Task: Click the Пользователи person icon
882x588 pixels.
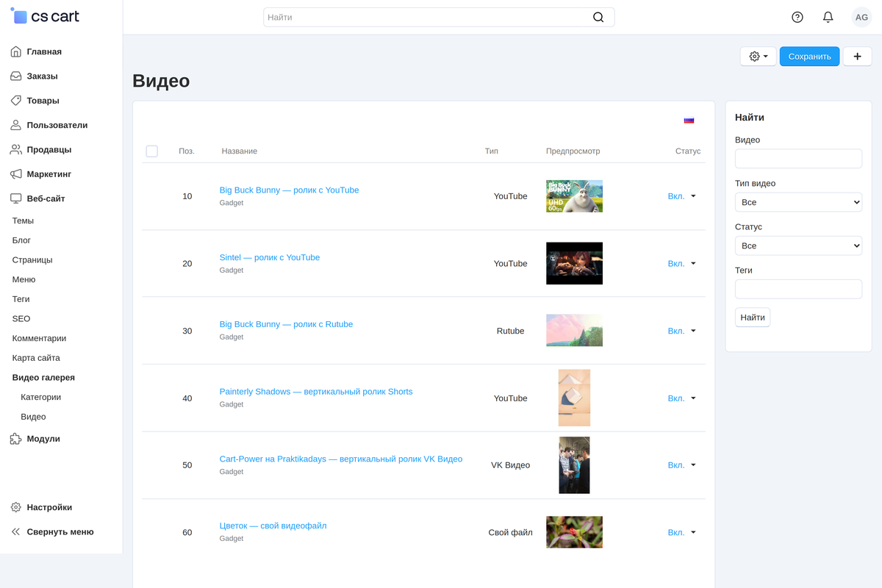Action: 16,125
